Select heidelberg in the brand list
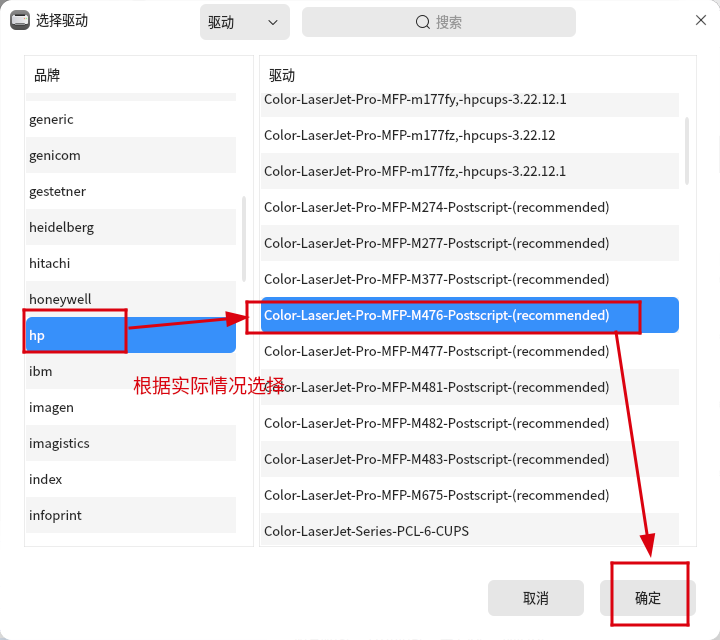The height and width of the screenshot is (640, 720). [130, 227]
